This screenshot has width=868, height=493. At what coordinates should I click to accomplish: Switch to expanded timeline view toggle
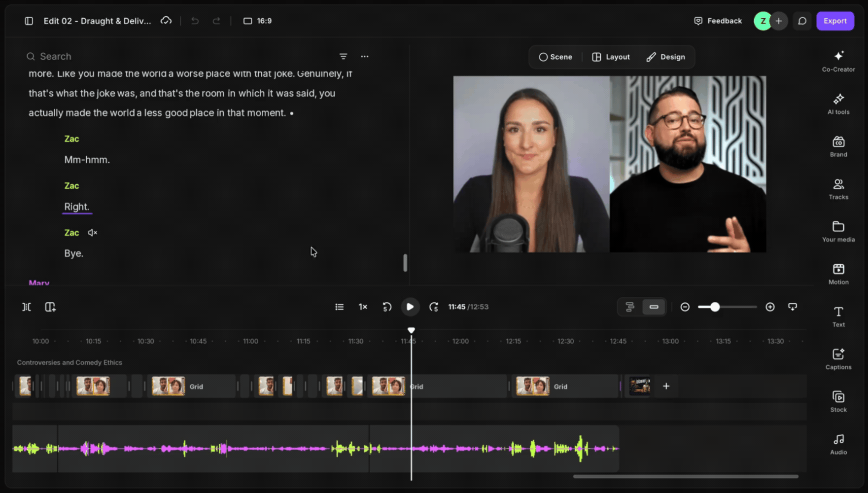[x=630, y=307]
